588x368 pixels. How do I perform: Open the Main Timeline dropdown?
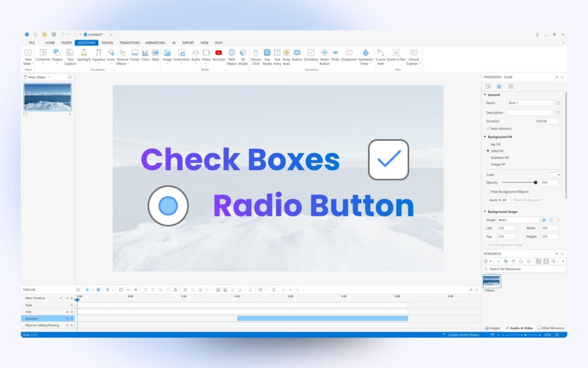click(x=61, y=298)
